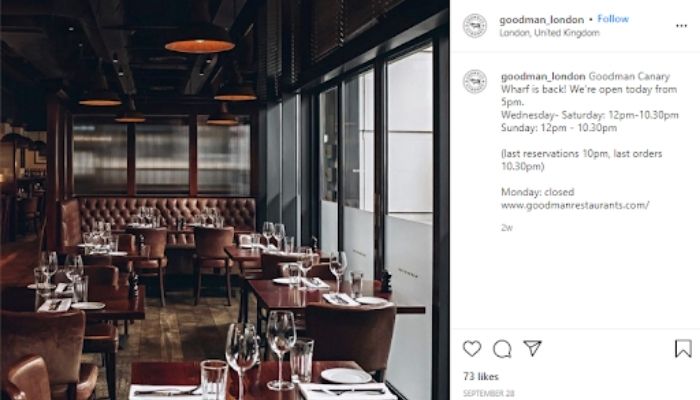The height and width of the screenshot is (400, 700).
Task: Visit www.goodmanrestaurants.com link in caption
Action: 575,205
